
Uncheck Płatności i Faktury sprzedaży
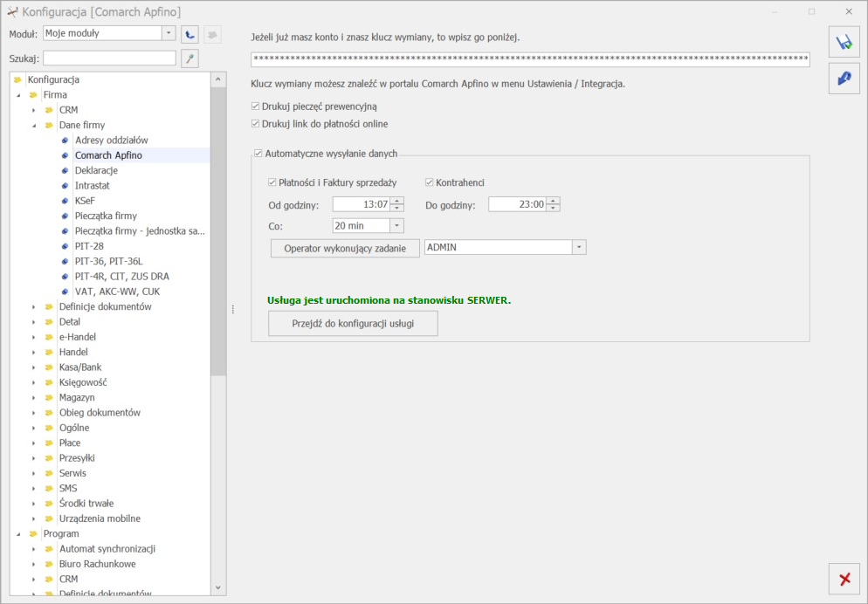[x=272, y=182]
